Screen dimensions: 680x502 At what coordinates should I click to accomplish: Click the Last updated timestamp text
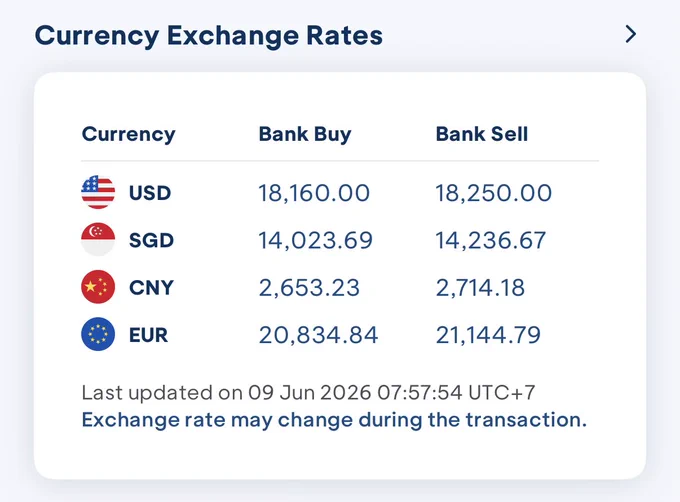pos(308,393)
